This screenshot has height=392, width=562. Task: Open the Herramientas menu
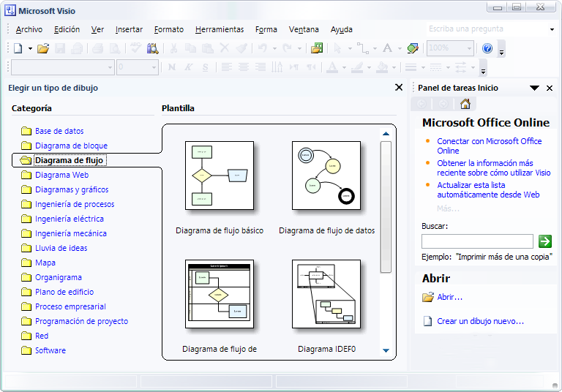tap(220, 29)
